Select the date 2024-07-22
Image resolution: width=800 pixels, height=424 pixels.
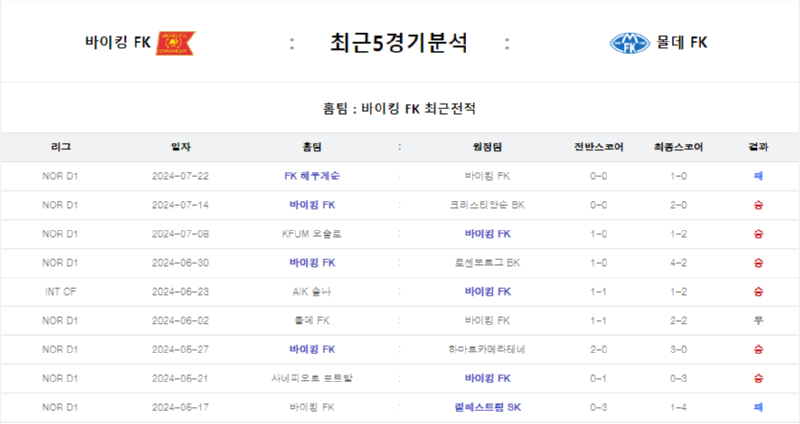coord(181,176)
